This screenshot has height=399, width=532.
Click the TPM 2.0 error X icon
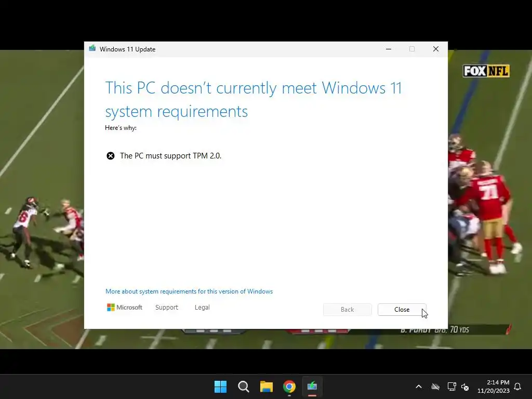click(111, 156)
